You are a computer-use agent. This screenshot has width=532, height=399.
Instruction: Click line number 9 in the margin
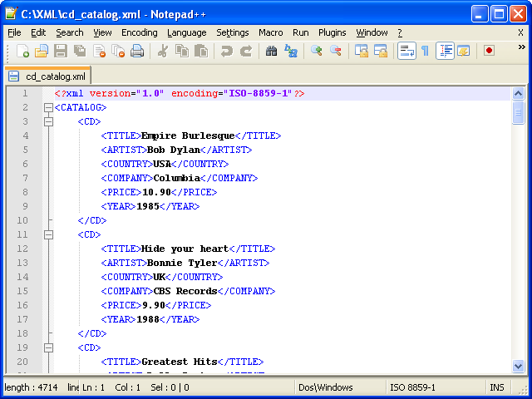point(25,206)
